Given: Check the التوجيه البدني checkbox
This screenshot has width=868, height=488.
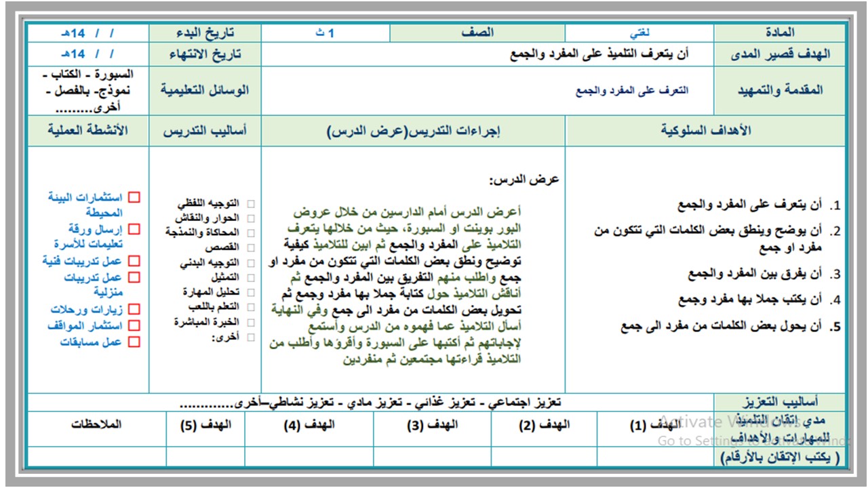Looking at the screenshot, I should 251,263.
